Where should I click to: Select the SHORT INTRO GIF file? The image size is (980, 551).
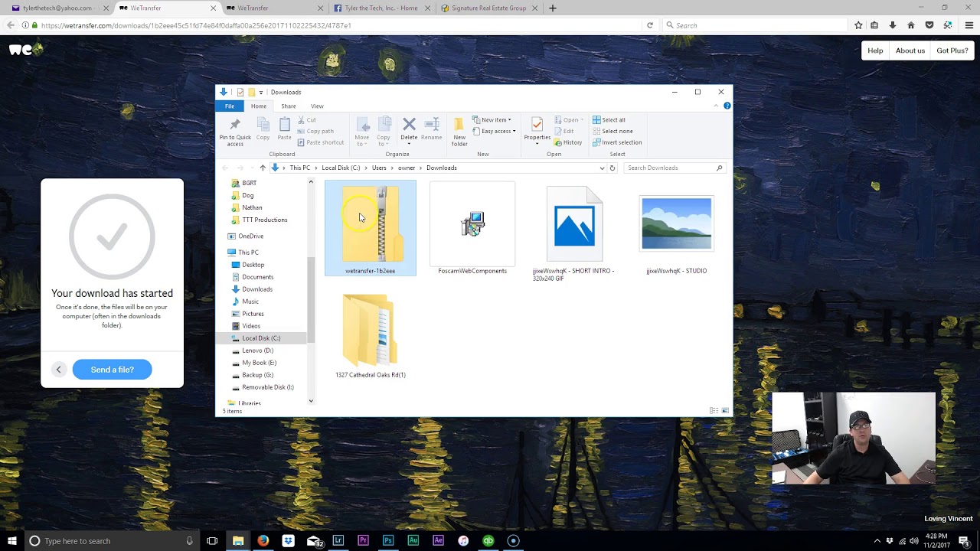click(573, 233)
